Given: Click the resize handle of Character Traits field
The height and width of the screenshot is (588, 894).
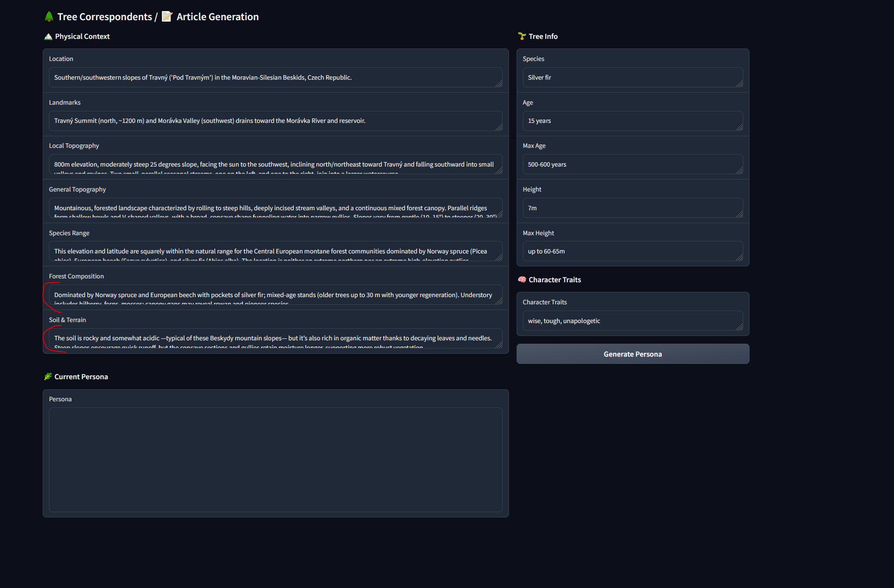Looking at the screenshot, I should pos(739,327).
